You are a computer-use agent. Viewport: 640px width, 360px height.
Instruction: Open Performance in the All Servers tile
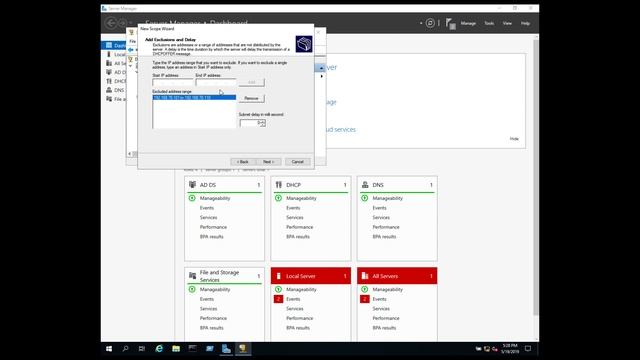coord(386,318)
